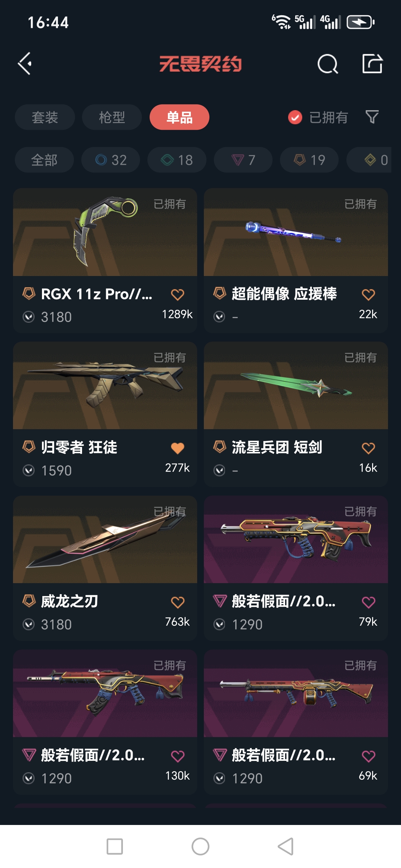Tap the Android home circle button
This screenshot has width=401, height=868.
coord(200,846)
